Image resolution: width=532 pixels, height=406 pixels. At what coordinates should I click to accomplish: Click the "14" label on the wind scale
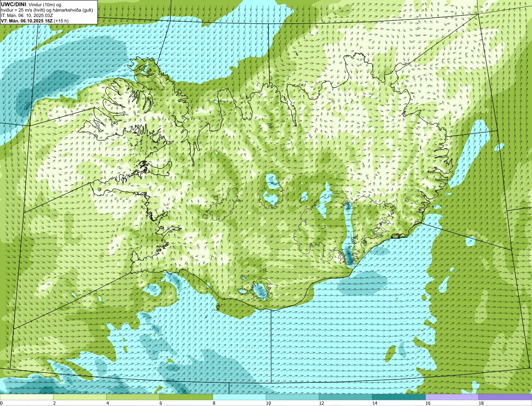click(x=375, y=403)
